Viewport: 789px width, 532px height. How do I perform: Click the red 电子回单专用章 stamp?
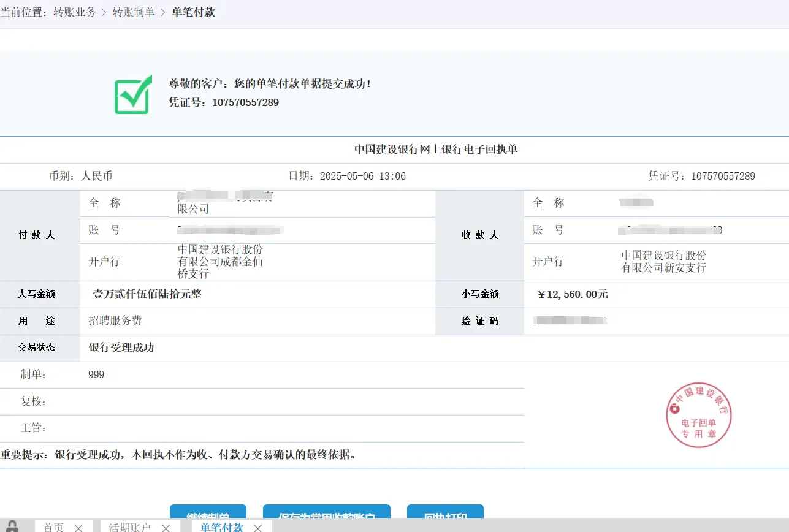[x=699, y=415]
